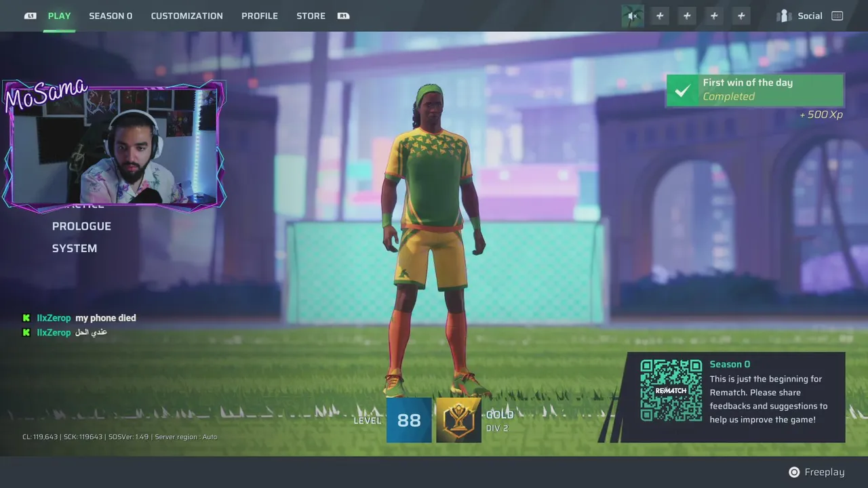Image resolution: width=868 pixels, height=488 pixels.
Task: Visit the STORE tab
Action: [x=311, y=16]
